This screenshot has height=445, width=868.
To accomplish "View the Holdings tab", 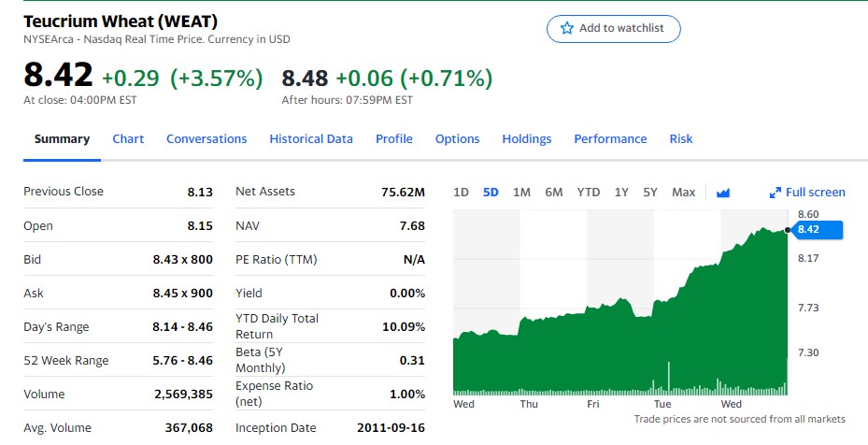I will tap(527, 138).
